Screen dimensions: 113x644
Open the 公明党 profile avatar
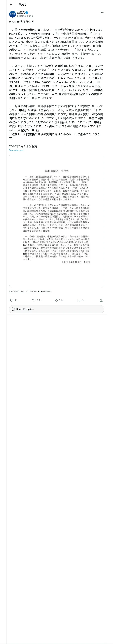point(13,14)
